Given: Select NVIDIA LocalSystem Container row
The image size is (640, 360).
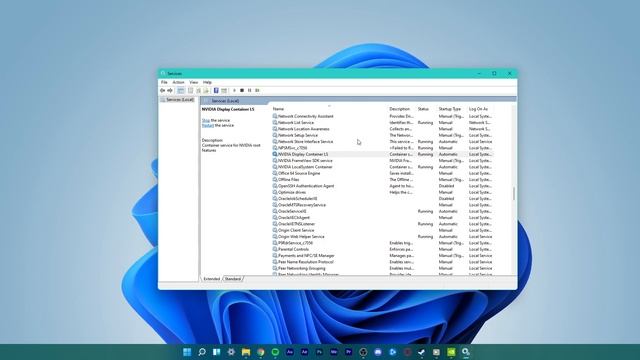Looking at the screenshot, I should coord(382,167).
